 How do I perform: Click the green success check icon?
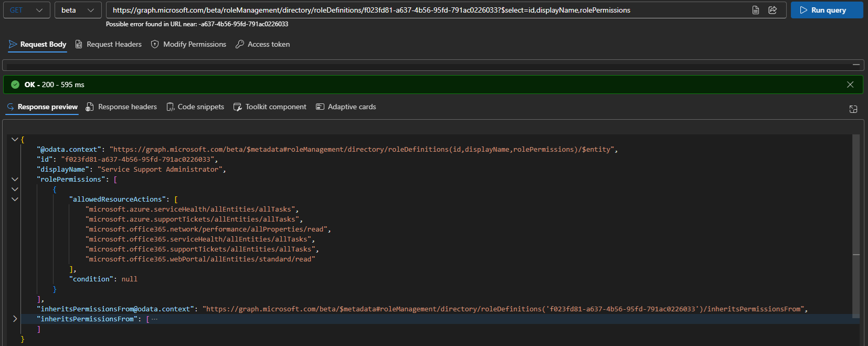pyautogui.click(x=15, y=85)
